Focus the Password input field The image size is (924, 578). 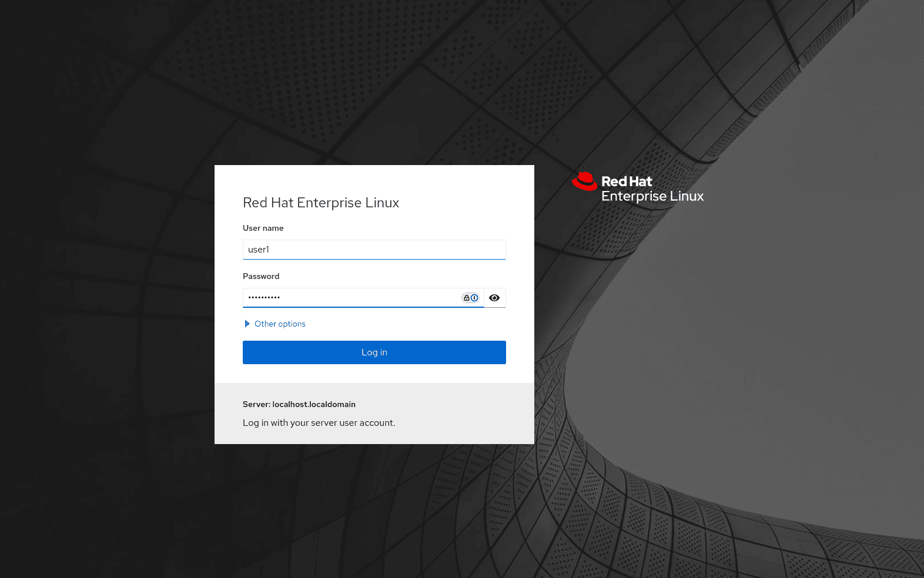pos(363,298)
